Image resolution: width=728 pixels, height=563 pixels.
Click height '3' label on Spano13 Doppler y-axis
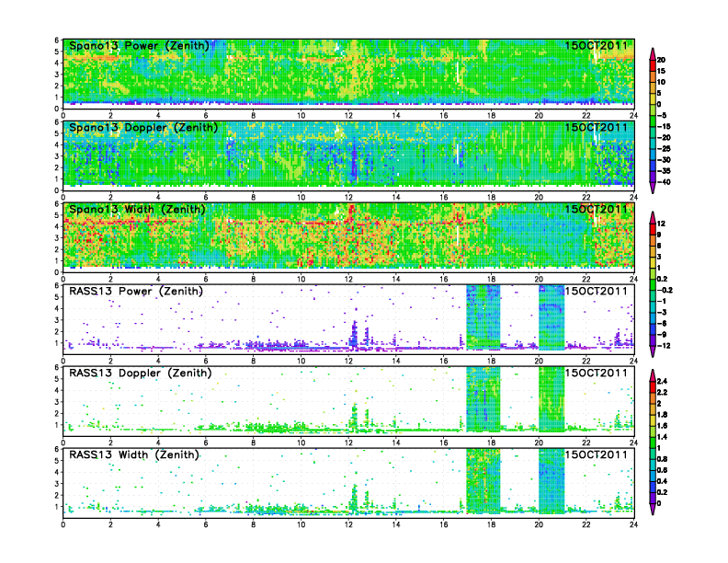coord(57,156)
